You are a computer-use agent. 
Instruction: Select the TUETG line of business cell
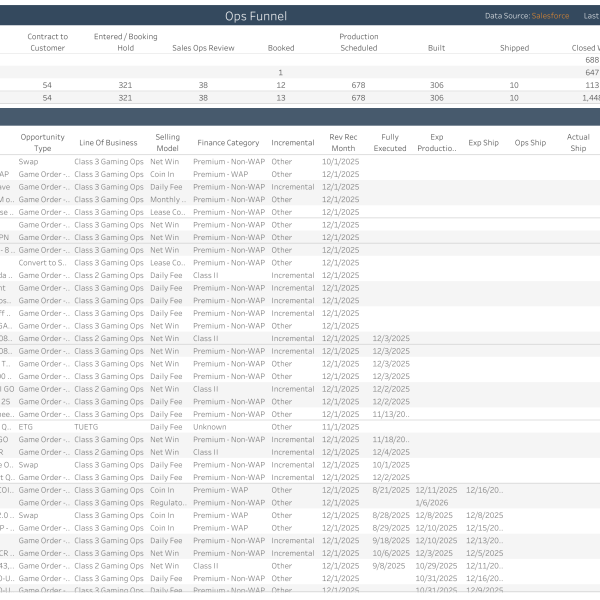click(86, 427)
